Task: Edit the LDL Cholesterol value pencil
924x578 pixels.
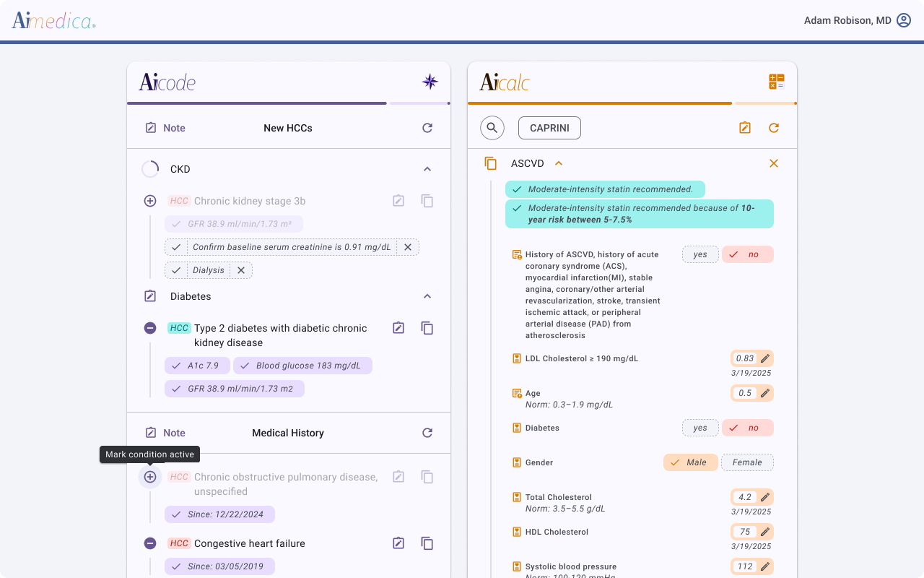Action: 765,358
